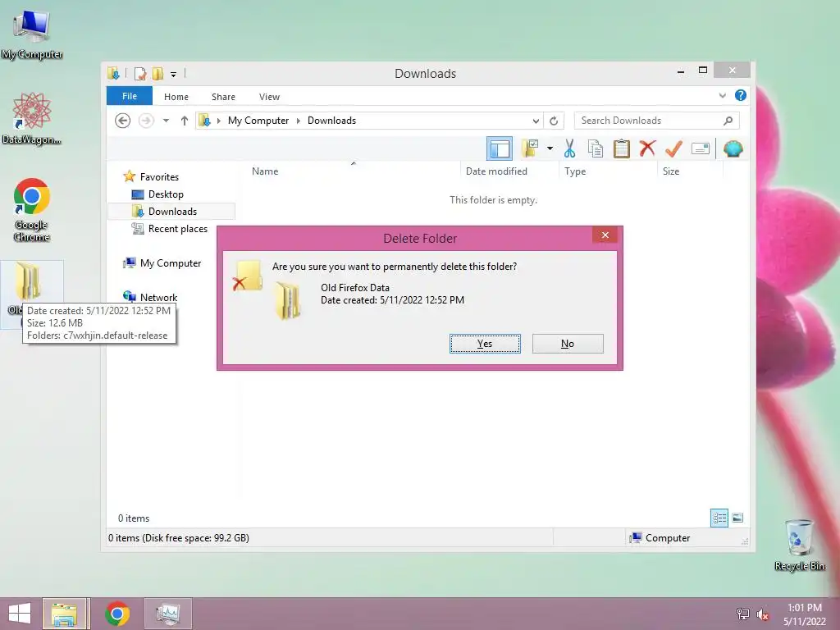Refresh the Downloads folder

point(554,121)
